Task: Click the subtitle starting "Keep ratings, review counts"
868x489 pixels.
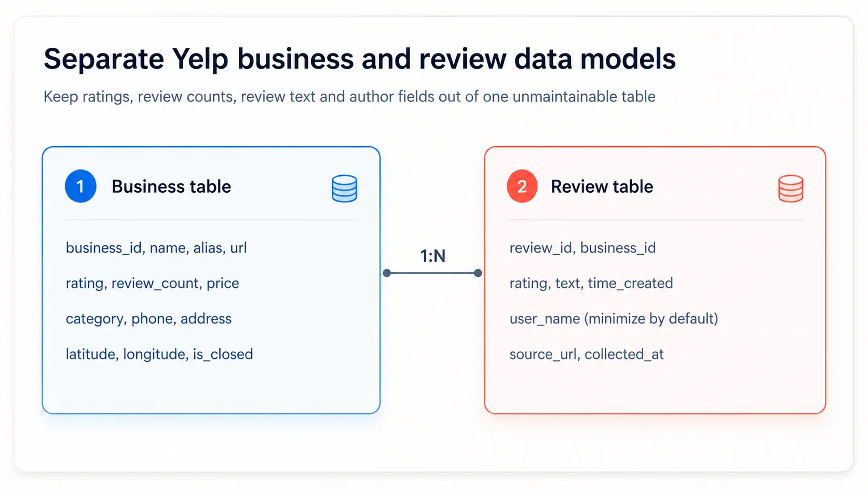Action: [x=349, y=97]
